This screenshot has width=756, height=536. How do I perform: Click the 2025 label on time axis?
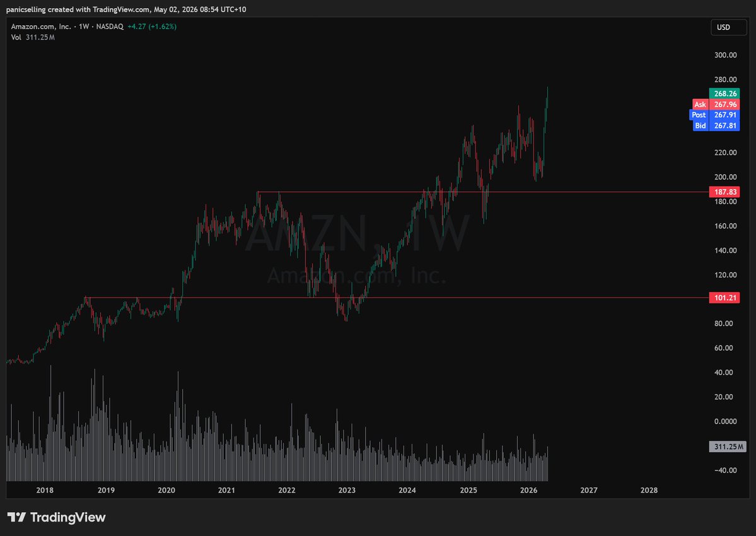(x=468, y=490)
